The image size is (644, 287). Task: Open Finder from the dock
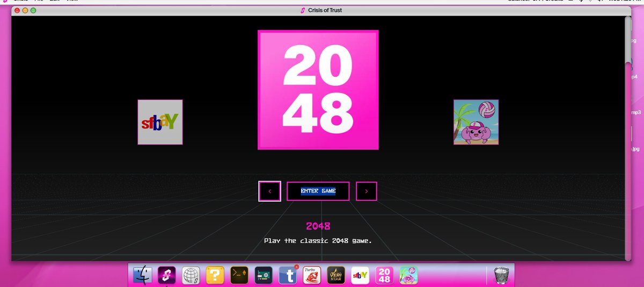[x=143, y=275]
